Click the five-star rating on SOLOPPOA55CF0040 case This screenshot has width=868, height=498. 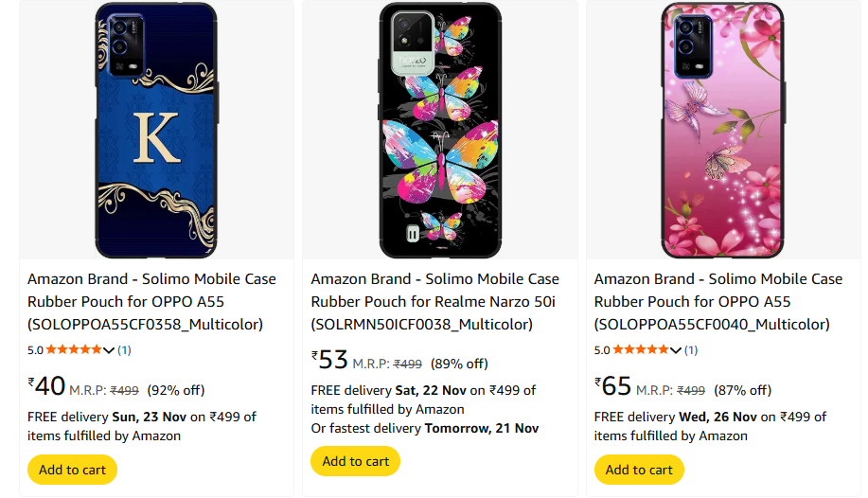[x=640, y=350]
